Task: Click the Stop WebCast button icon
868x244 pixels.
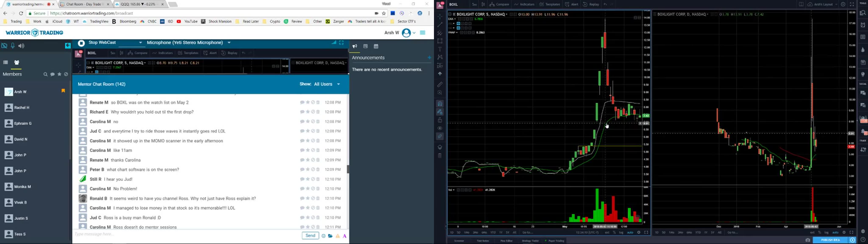Action: point(81,43)
